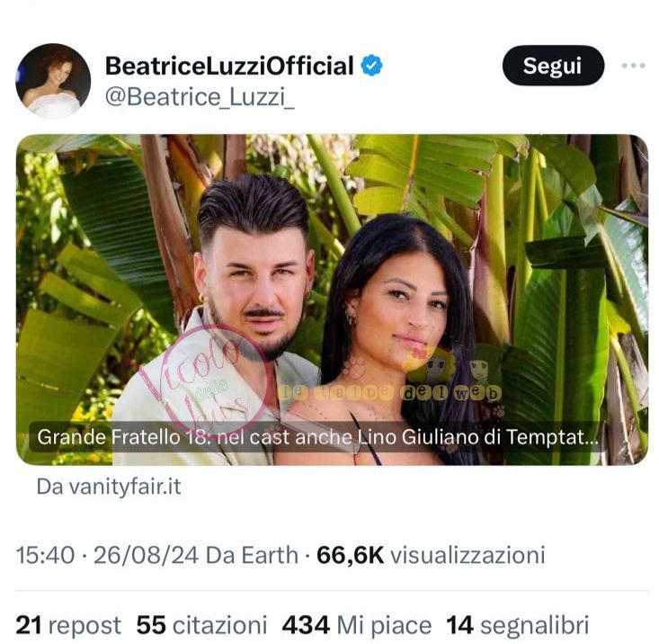Show the 434 Mi piace likes
This screenshot has width=659, height=644.
point(357,625)
